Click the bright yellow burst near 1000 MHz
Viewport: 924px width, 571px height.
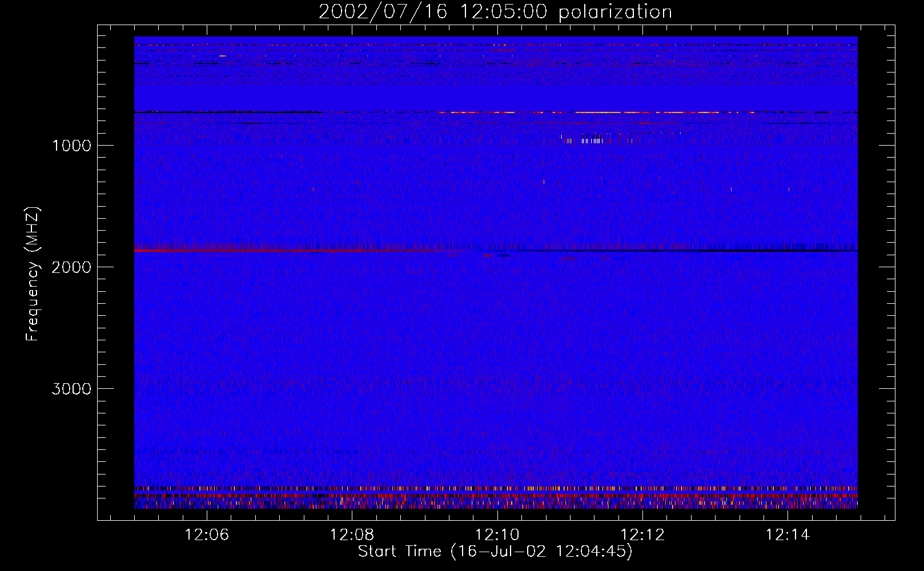point(591,140)
